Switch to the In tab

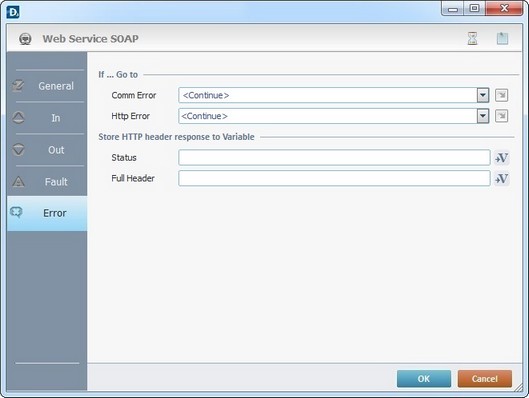(x=47, y=118)
